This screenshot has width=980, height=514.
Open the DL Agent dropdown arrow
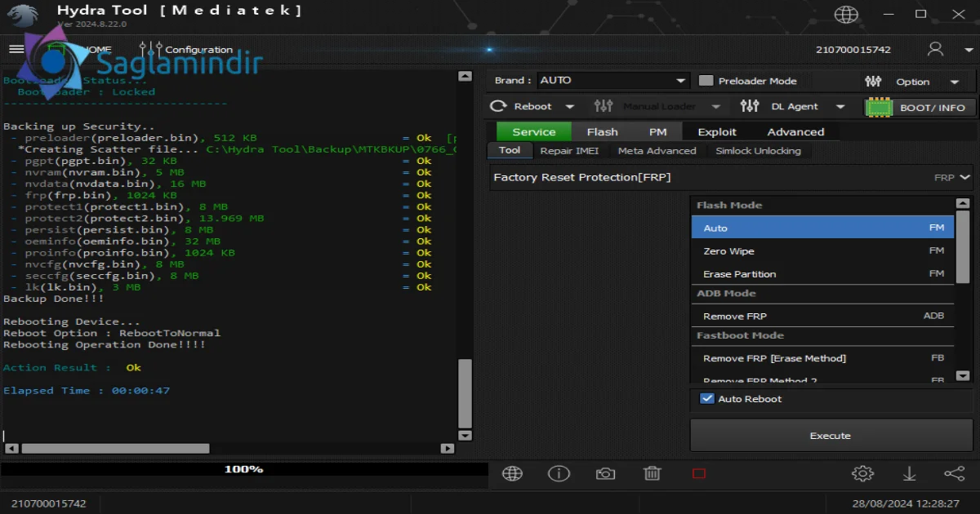840,107
